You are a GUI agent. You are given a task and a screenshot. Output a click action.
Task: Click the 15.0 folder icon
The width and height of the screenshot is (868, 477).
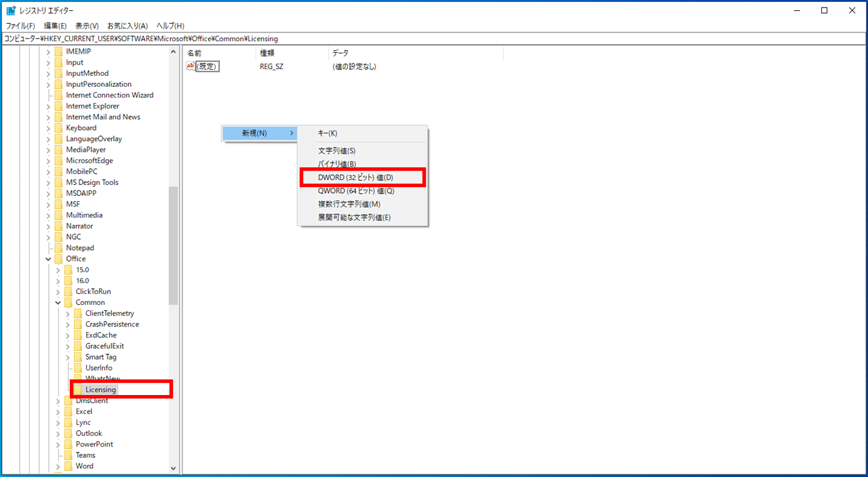pos(68,270)
